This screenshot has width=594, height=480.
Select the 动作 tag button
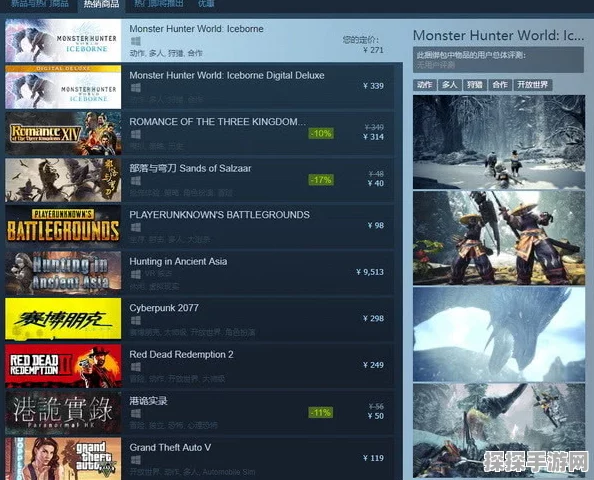[425, 85]
